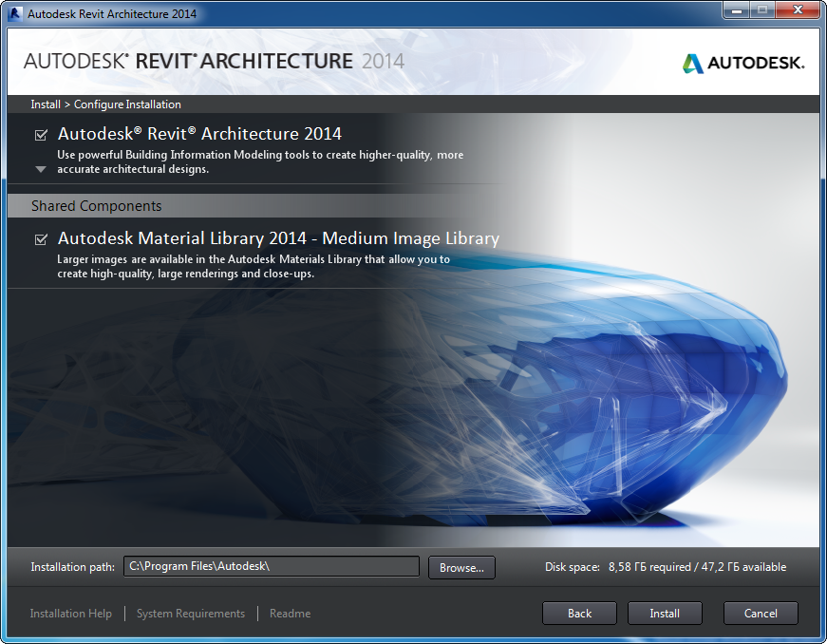Image resolution: width=827 pixels, height=644 pixels.
Task: Click into the Installation path text field
Action: [x=271, y=567]
